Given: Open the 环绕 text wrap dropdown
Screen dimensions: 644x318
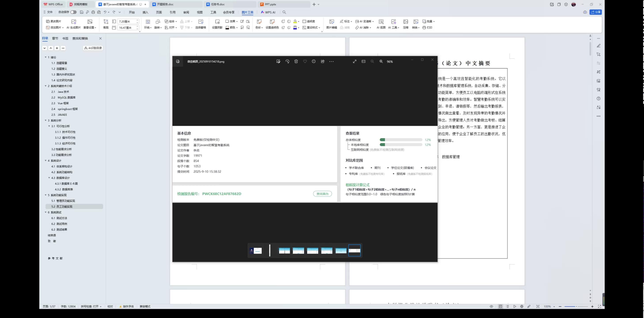Looking at the screenshot, I should (148, 28).
